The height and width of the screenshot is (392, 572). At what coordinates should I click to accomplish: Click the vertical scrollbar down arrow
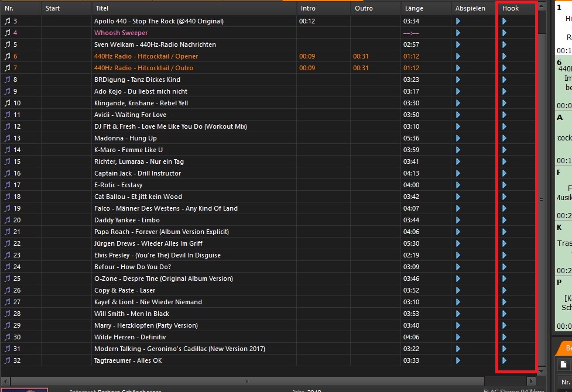click(542, 371)
